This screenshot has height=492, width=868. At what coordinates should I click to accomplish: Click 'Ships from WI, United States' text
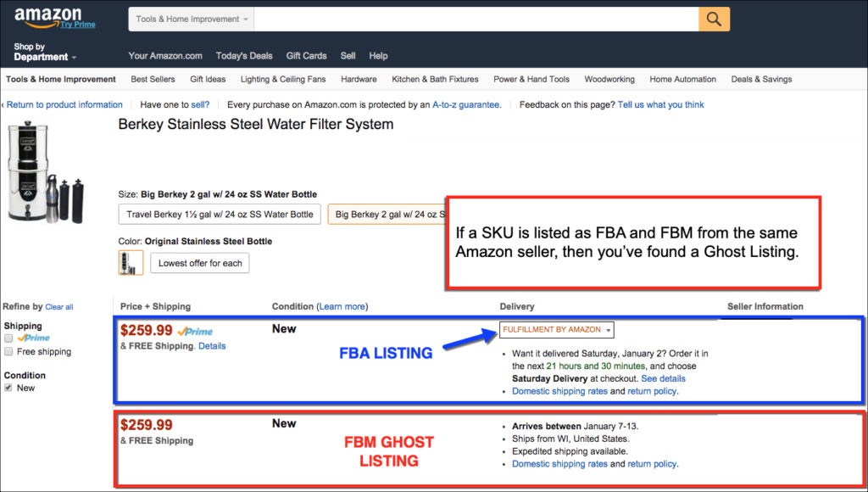click(x=570, y=439)
